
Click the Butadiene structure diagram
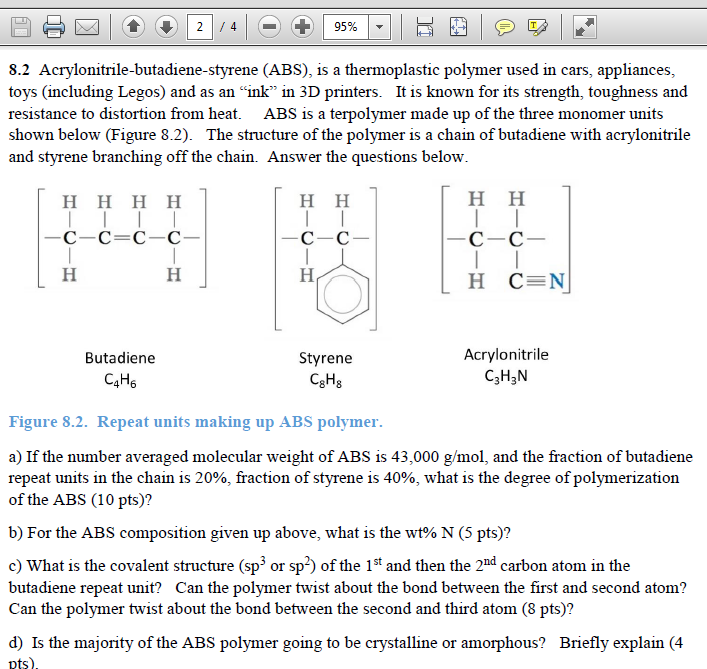[x=122, y=238]
